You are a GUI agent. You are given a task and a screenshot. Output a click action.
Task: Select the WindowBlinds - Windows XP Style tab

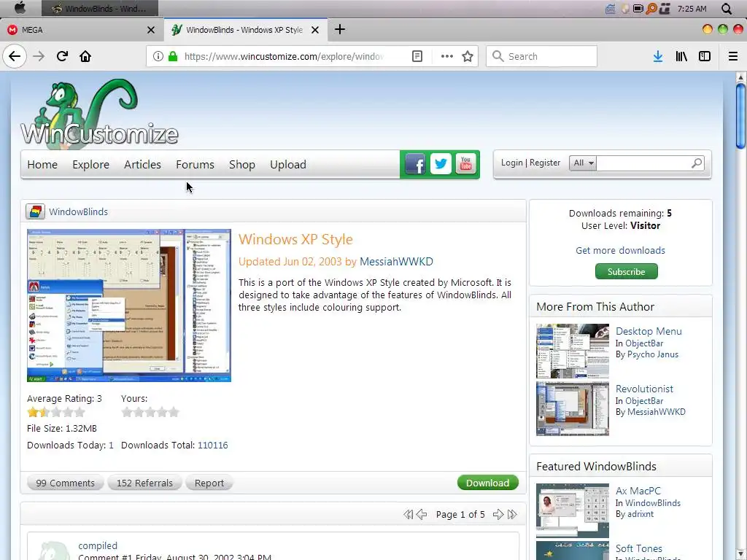(x=245, y=30)
